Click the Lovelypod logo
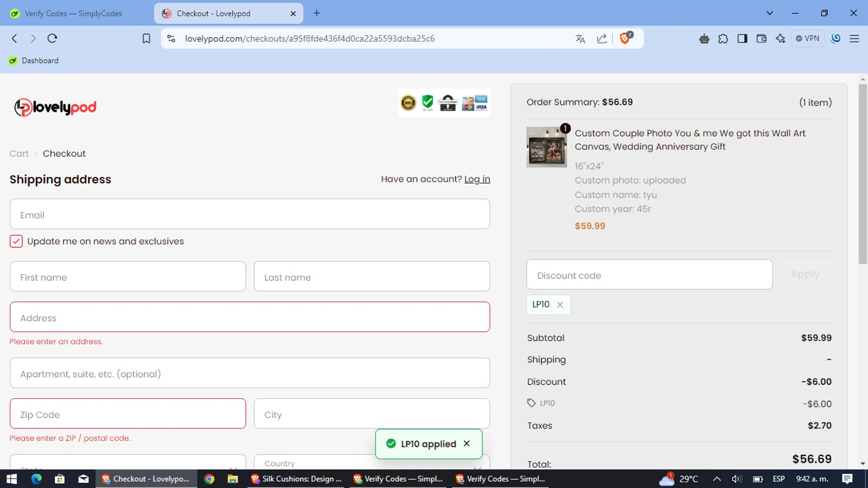 click(56, 107)
